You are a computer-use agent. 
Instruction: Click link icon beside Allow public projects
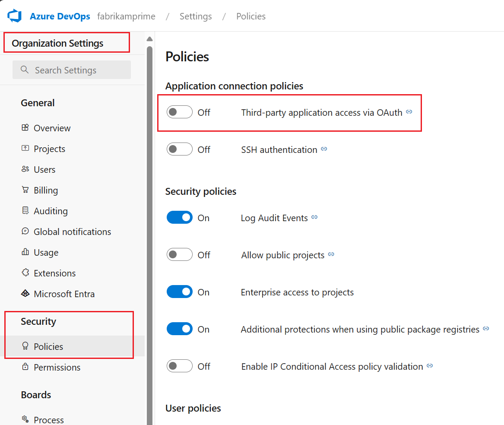(331, 254)
